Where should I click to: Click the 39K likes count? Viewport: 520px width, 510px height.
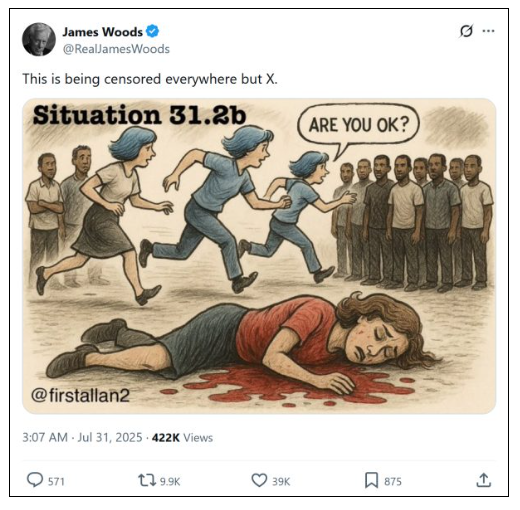click(x=281, y=482)
